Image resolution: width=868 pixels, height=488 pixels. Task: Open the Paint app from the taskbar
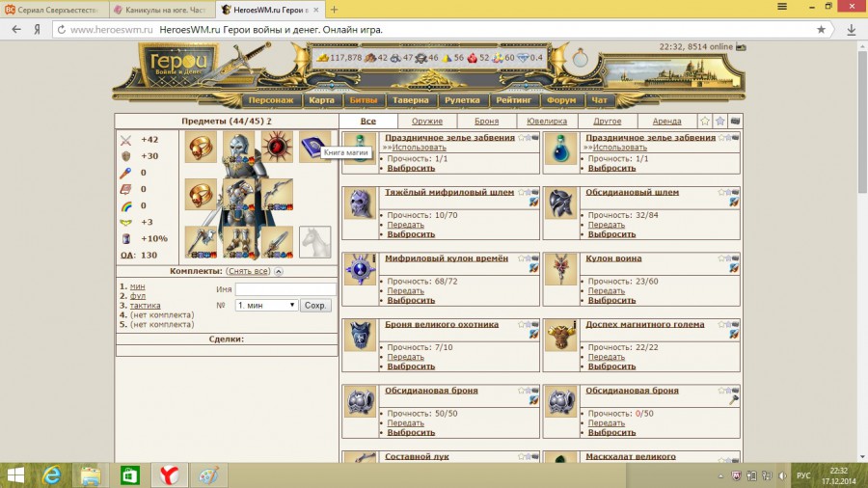208,475
